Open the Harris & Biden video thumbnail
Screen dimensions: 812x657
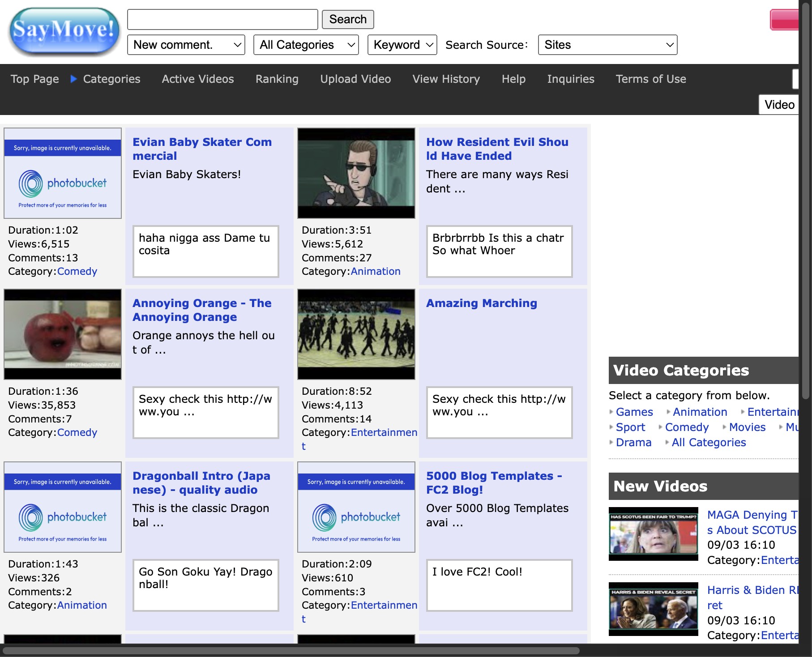653,609
